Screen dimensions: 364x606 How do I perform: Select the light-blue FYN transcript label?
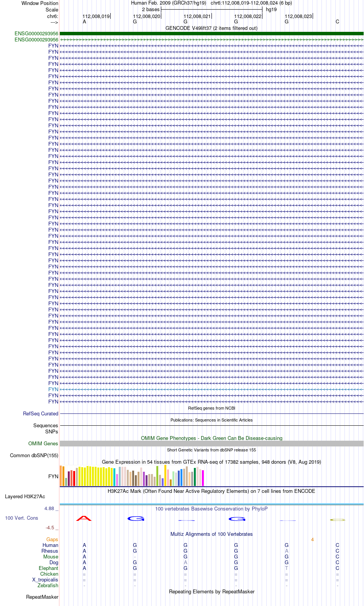pyautogui.click(x=53, y=390)
